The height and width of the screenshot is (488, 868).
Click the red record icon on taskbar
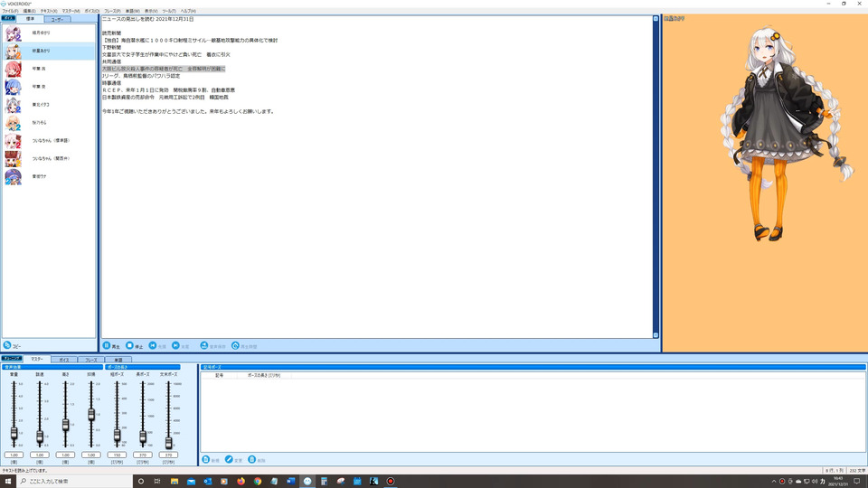coord(391,481)
